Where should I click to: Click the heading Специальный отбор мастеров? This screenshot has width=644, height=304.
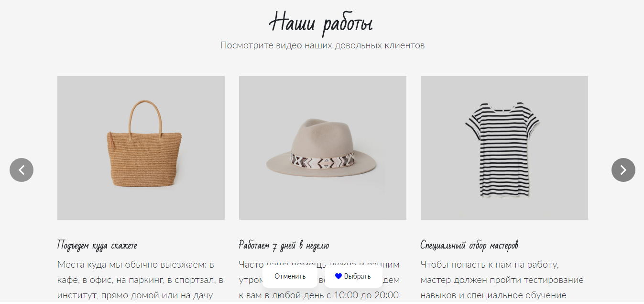469,246
